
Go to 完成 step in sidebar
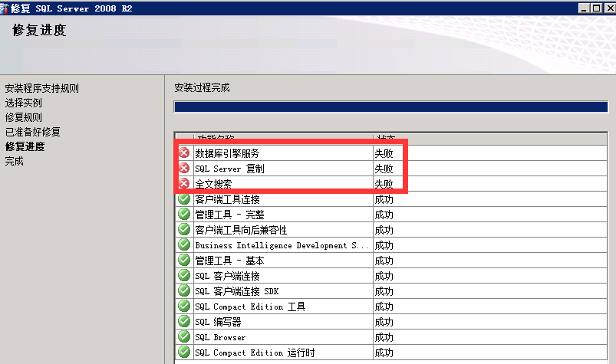[x=14, y=161]
